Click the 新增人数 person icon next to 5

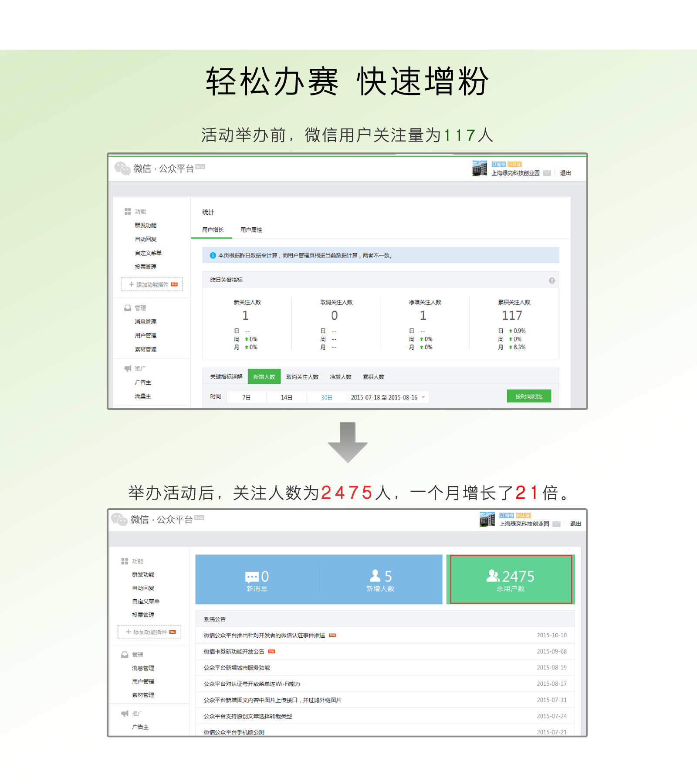[375, 576]
